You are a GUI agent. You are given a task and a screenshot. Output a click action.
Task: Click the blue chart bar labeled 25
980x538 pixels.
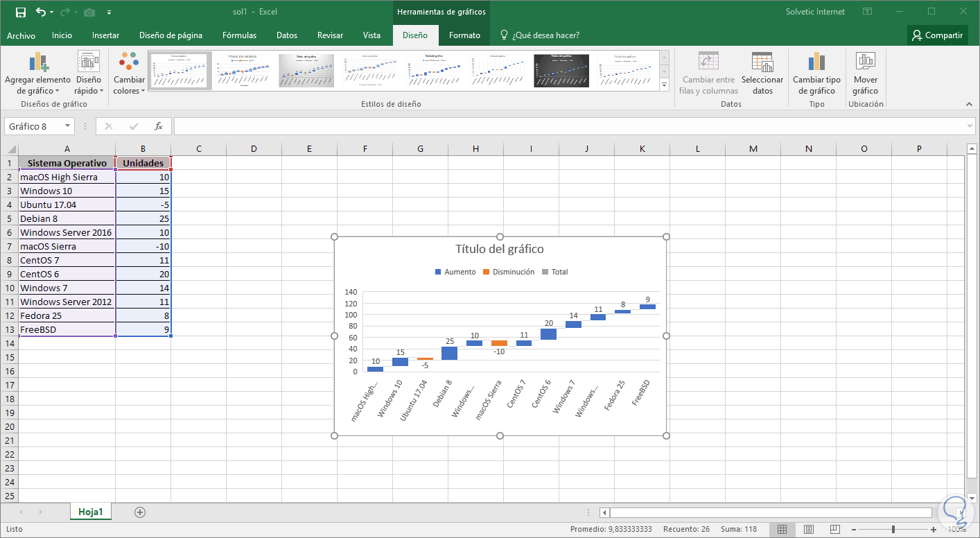(x=449, y=353)
